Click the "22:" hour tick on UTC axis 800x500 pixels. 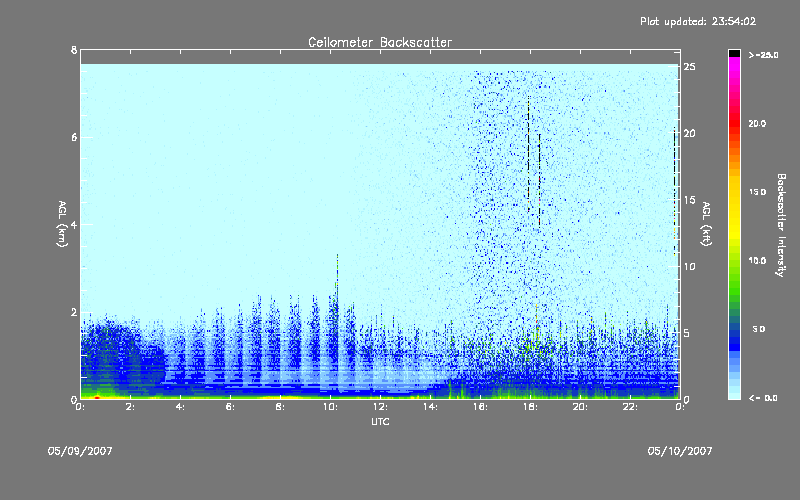[631, 407]
